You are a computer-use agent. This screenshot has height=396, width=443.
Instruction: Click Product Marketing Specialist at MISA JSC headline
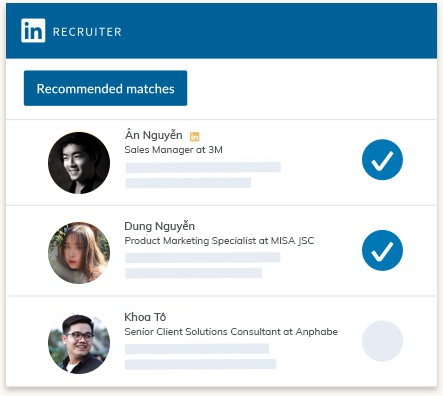(219, 241)
